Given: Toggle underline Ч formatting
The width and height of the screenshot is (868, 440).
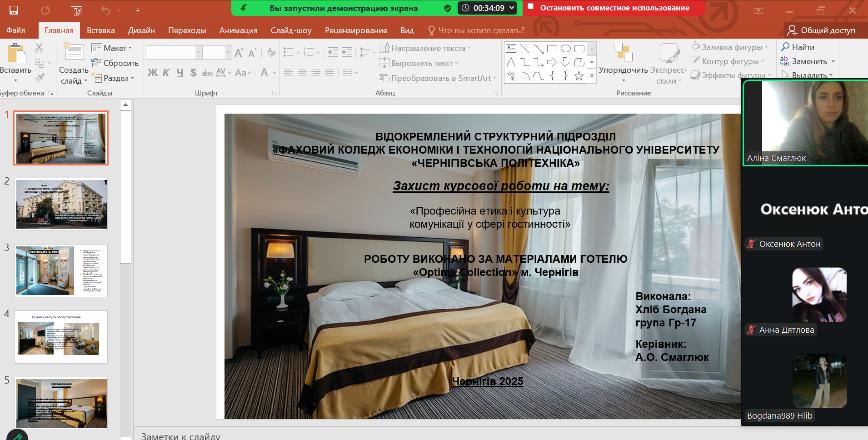Looking at the screenshot, I should (180, 73).
